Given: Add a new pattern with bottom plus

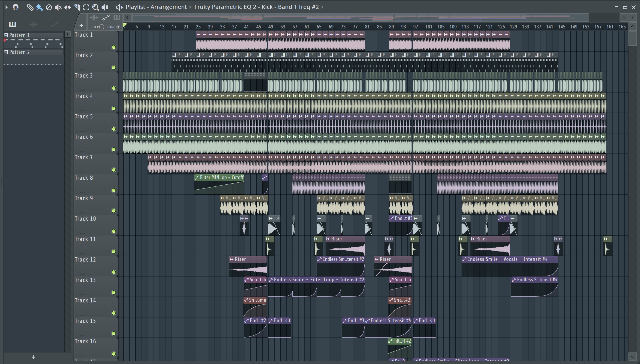Looking at the screenshot, I should point(34,357).
